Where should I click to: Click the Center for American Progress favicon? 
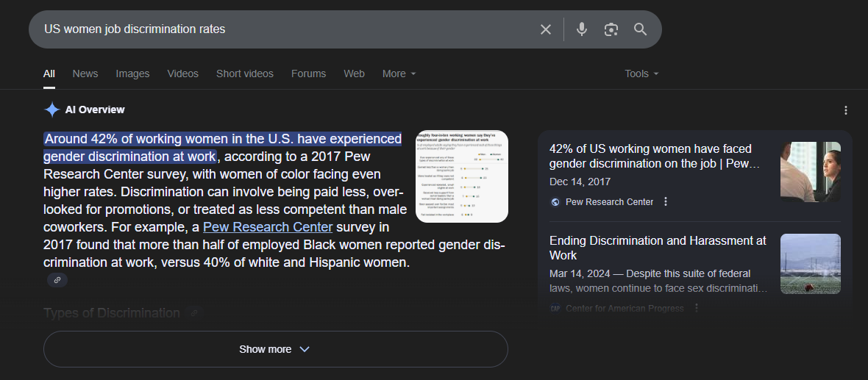pos(555,308)
